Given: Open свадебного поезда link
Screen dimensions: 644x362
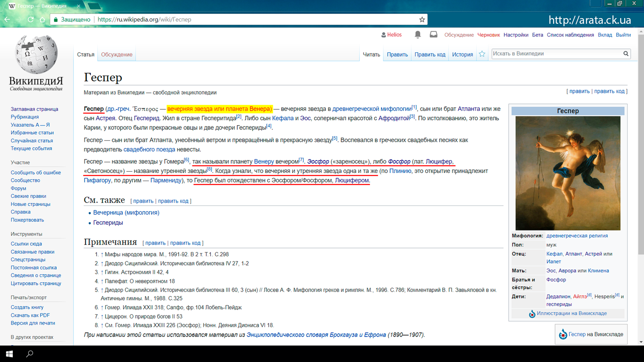Looking at the screenshot, I should pyautogui.click(x=149, y=149).
